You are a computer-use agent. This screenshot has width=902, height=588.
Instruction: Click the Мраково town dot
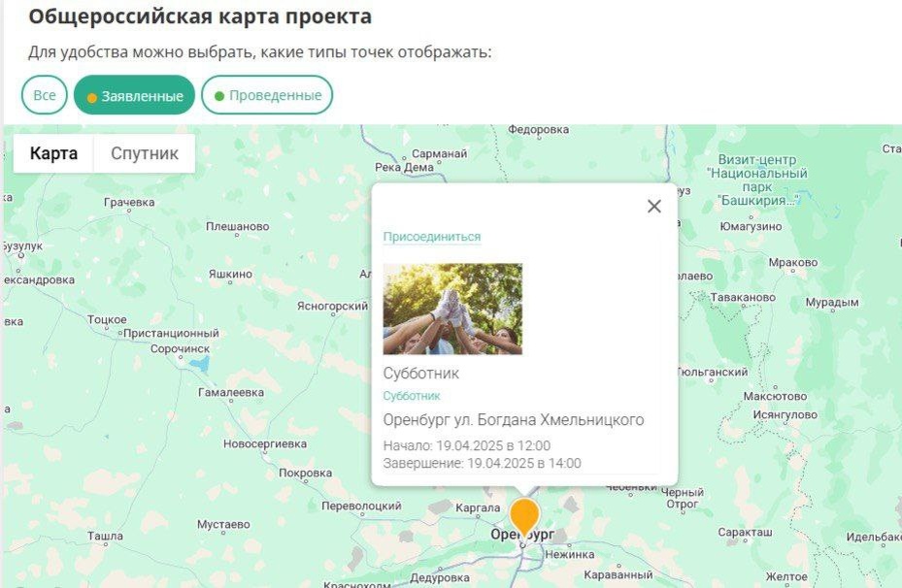[x=792, y=272]
